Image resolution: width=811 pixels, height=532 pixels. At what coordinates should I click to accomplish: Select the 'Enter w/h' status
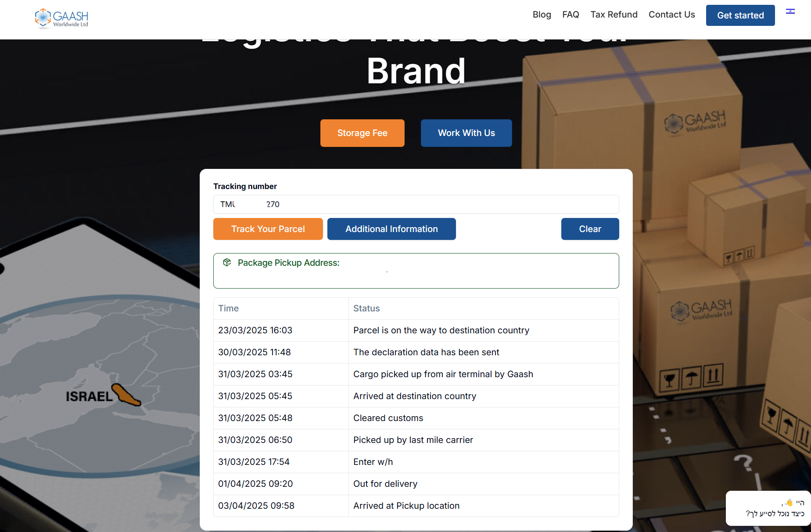(373, 462)
